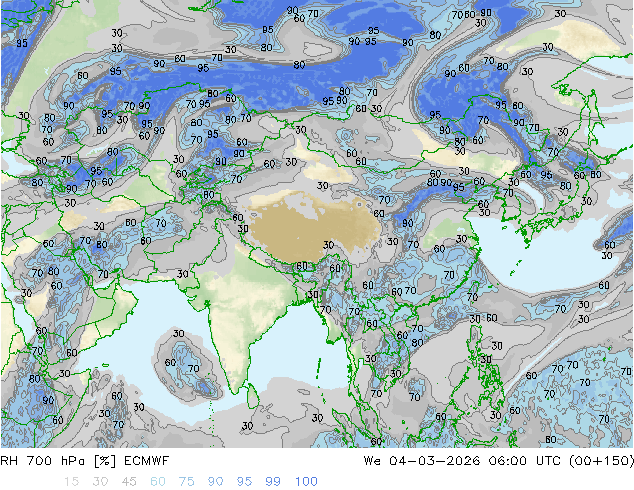Click the time "06:00 UTC"

[x=524, y=460]
